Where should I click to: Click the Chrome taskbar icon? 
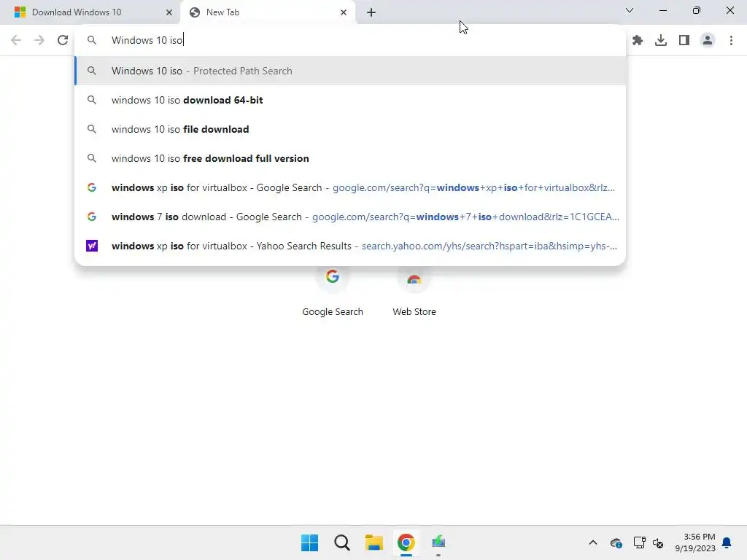tap(406, 542)
